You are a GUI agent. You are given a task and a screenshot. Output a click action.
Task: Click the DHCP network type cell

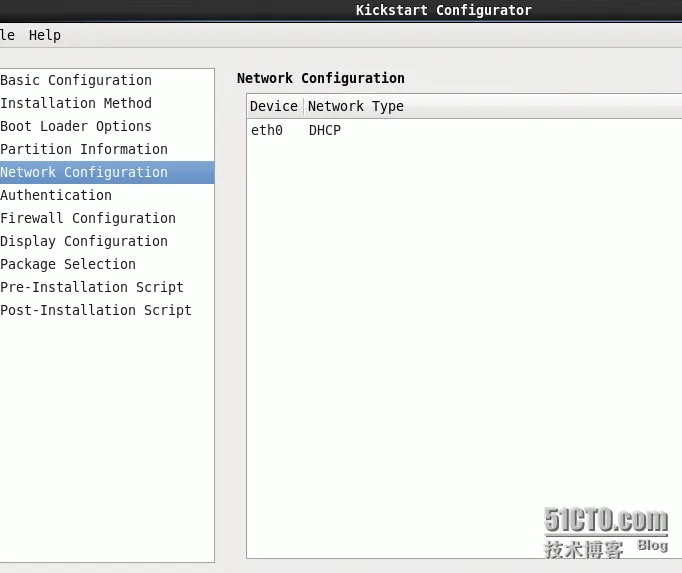(324, 131)
